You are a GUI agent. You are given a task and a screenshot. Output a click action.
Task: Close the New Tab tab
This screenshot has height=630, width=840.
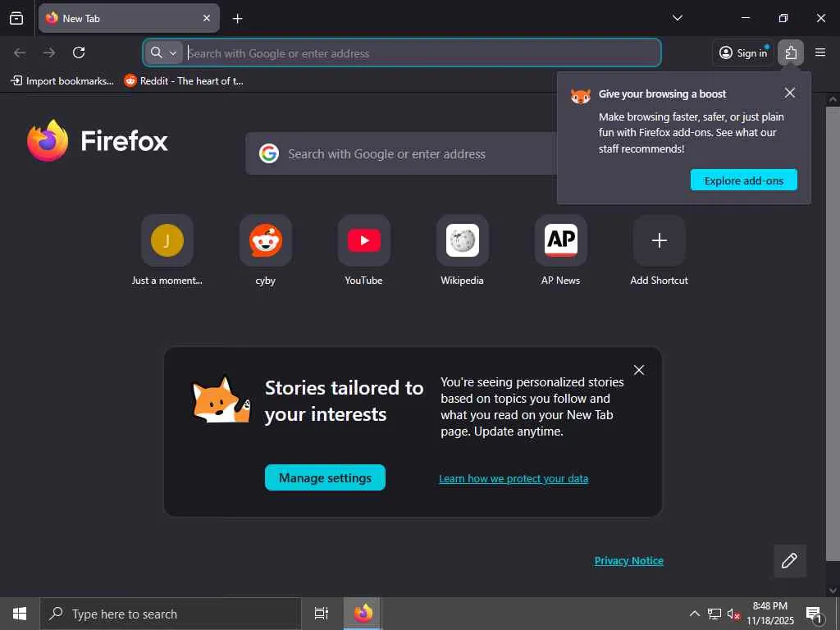(x=207, y=18)
